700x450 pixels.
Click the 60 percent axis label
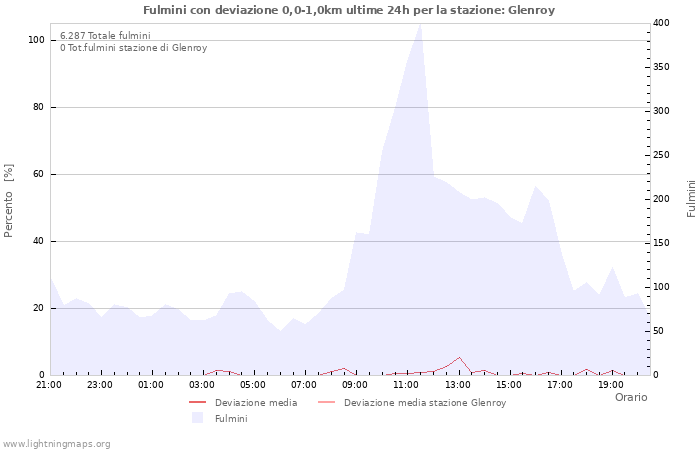[38, 174]
